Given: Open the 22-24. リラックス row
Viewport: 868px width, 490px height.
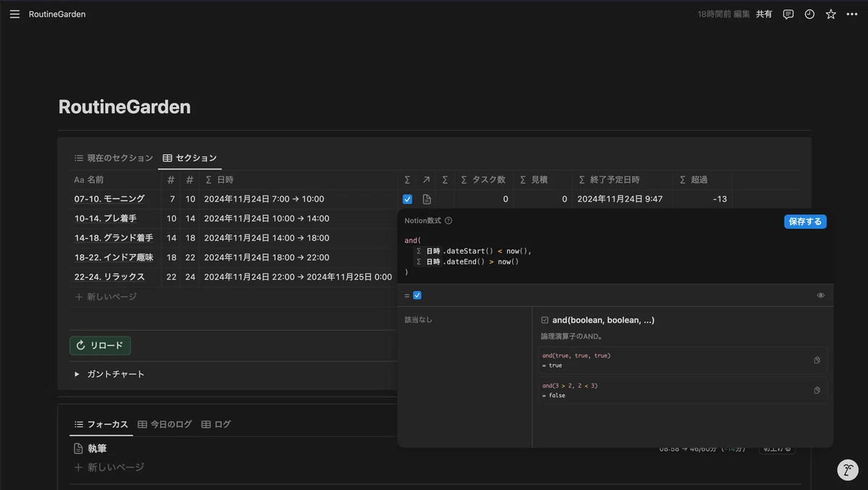Looking at the screenshot, I should [109, 277].
